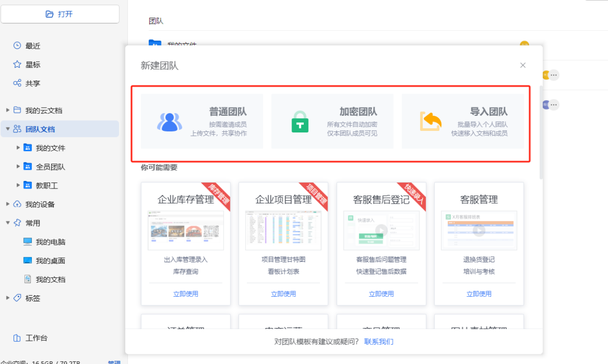The width and height of the screenshot is (608, 364).
Task: Open 工作台 workbench in sidebar
Action: pyautogui.click(x=36, y=338)
